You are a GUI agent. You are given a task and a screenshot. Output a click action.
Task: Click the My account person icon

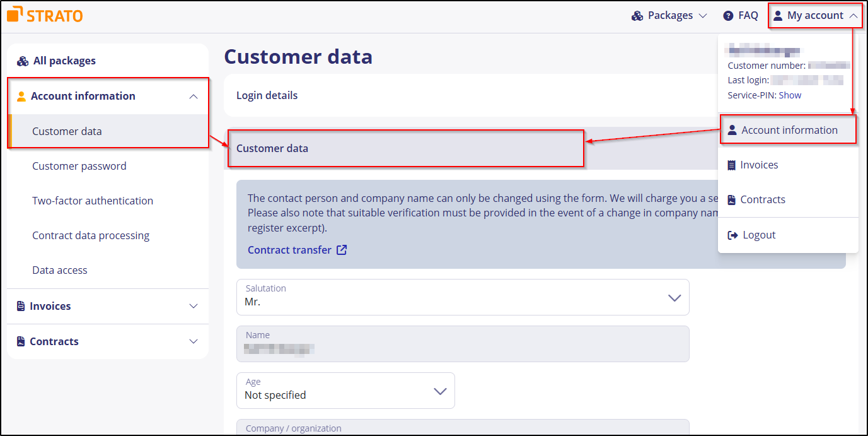point(778,15)
